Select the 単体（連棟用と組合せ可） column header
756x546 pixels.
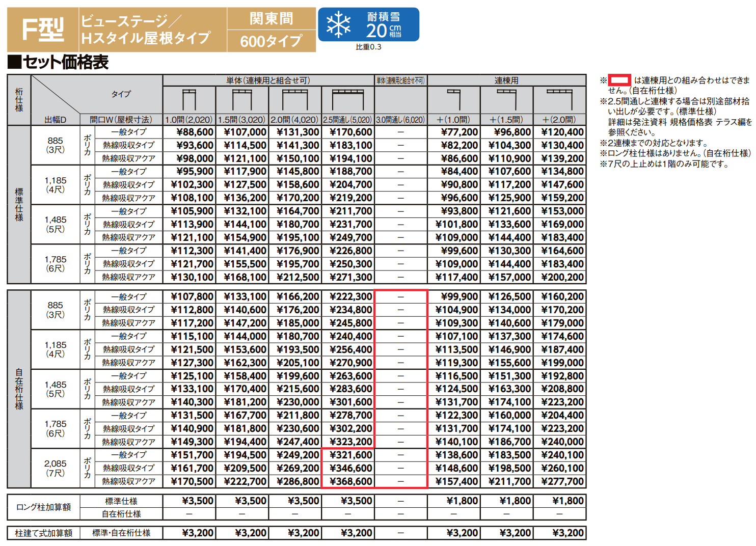tap(267, 80)
